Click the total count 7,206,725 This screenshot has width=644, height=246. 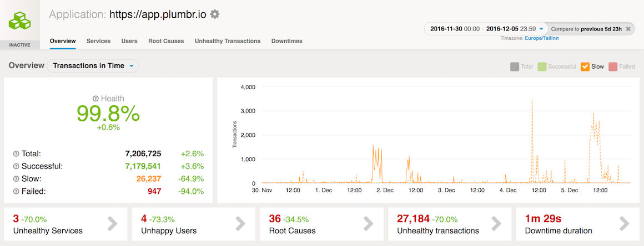(143, 154)
